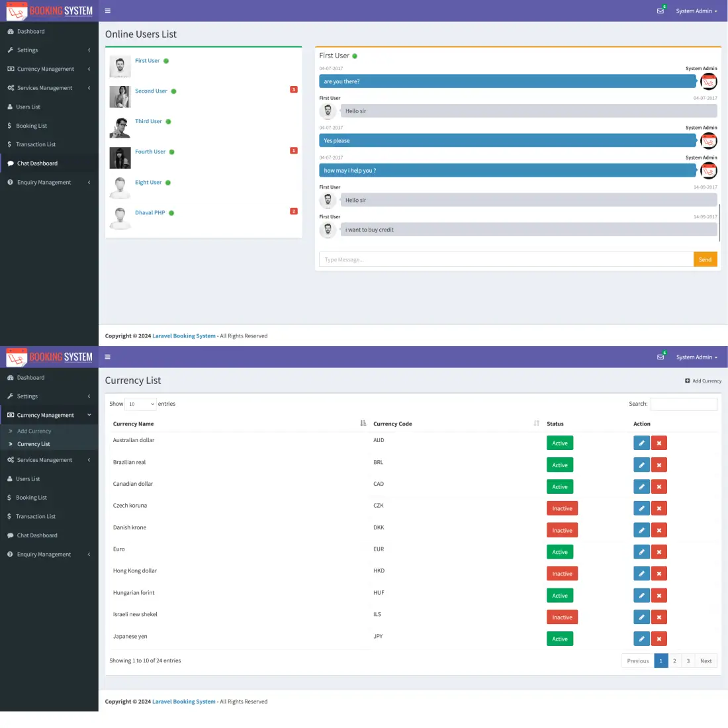Viewport: 728px width, 728px height.
Task: Click the Send message button
Action: click(705, 259)
